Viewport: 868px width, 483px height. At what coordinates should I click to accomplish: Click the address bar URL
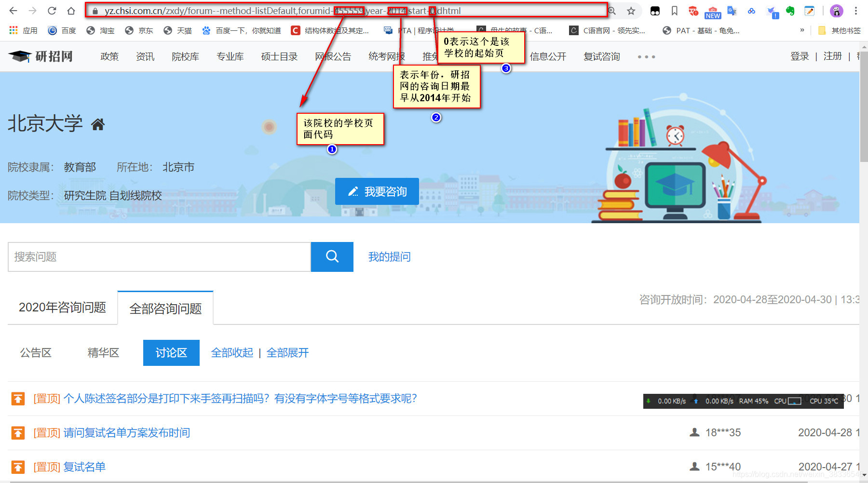(283, 11)
